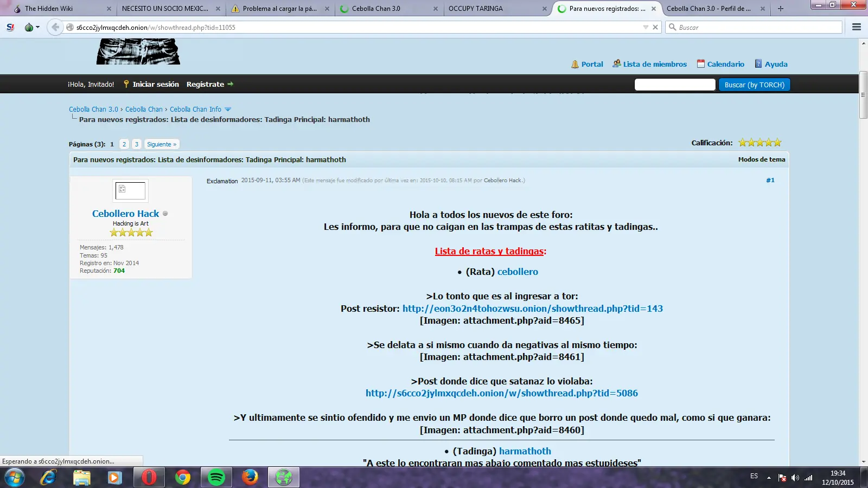Open Internet Explorer from taskbar
The image size is (868, 488).
[x=48, y=478]
